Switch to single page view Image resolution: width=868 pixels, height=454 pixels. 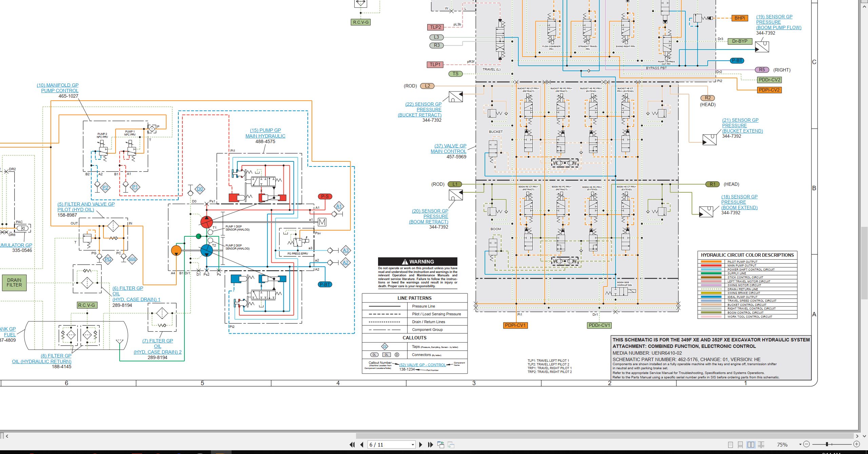(x=730, y=445)
